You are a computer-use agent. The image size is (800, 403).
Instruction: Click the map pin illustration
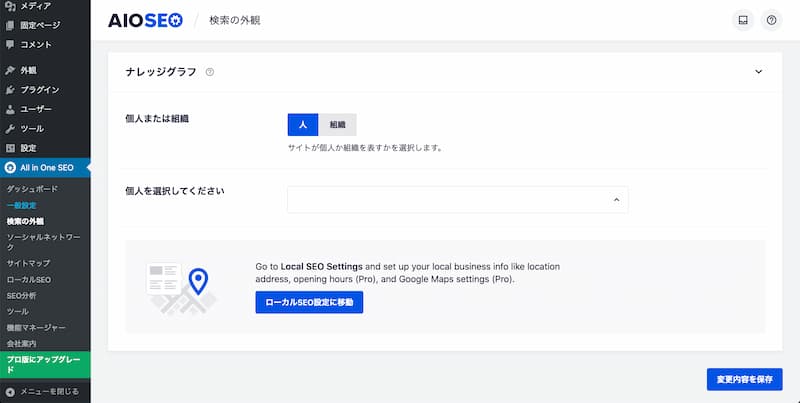tap(198, 281)
